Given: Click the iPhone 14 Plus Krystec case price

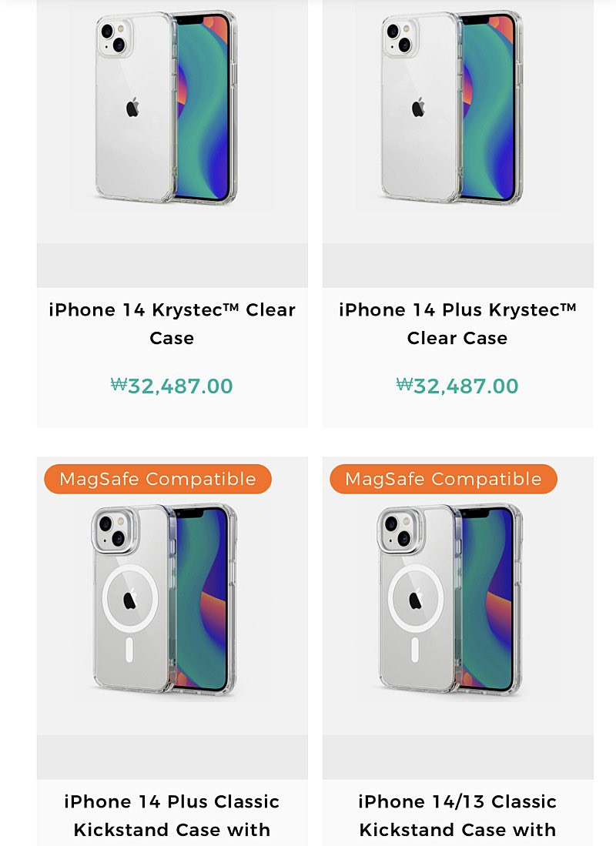Looking at the screenshot, I should coord(457,386).
